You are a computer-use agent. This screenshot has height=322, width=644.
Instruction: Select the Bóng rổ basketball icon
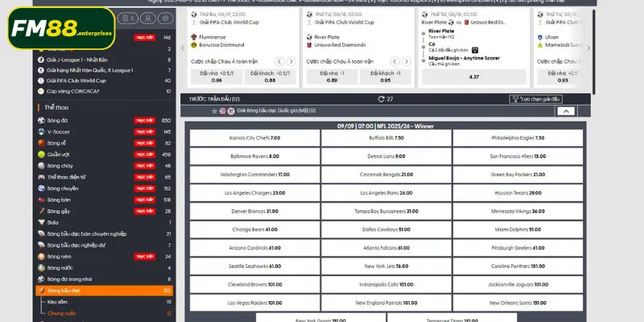click(x=41, y=143)
